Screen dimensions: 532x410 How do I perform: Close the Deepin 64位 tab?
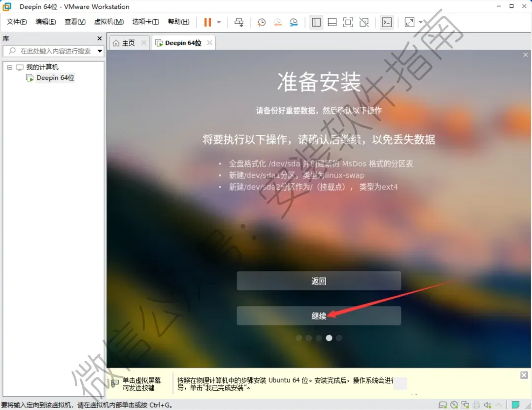pos(210,43)
